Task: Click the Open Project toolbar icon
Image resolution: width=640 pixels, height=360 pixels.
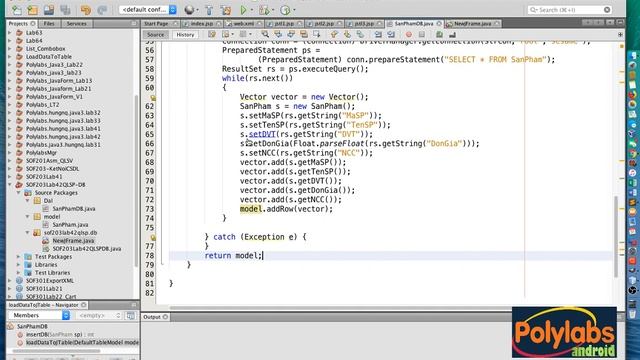Action: point(49,9)
